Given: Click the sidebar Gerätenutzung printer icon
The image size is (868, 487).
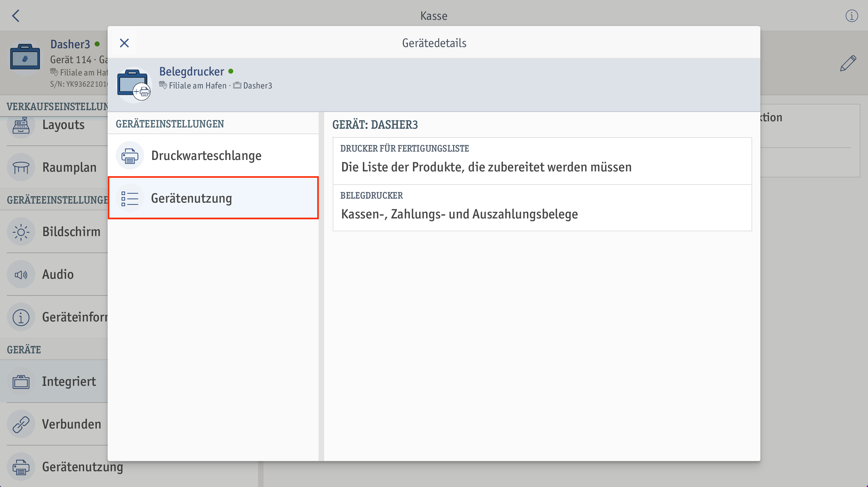Looking at the screenshot, I should click(21, 467).
